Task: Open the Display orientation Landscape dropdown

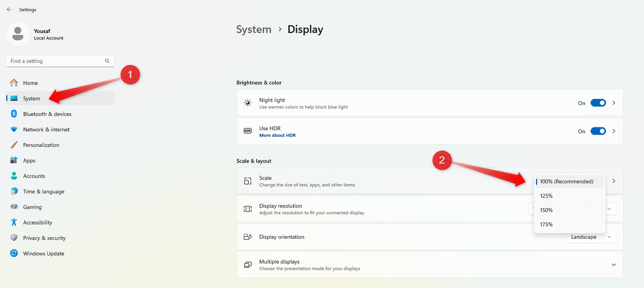Action: pos(591,237)
